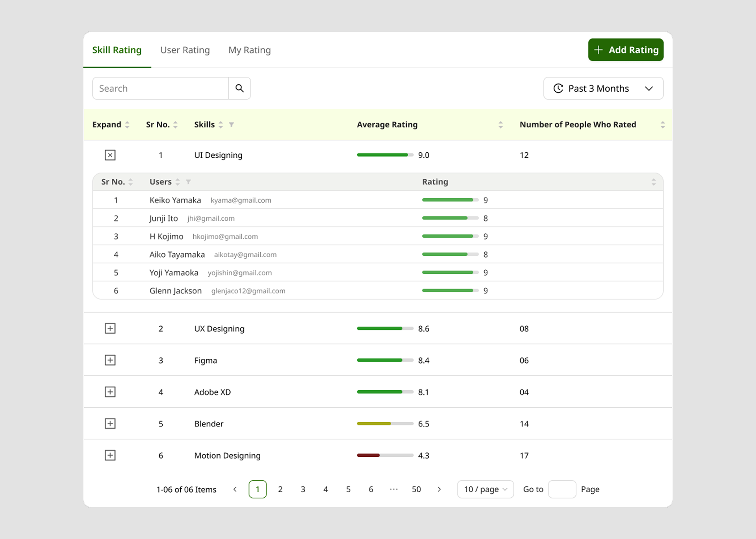Sort by the Expand column arrows

point(127,125)
